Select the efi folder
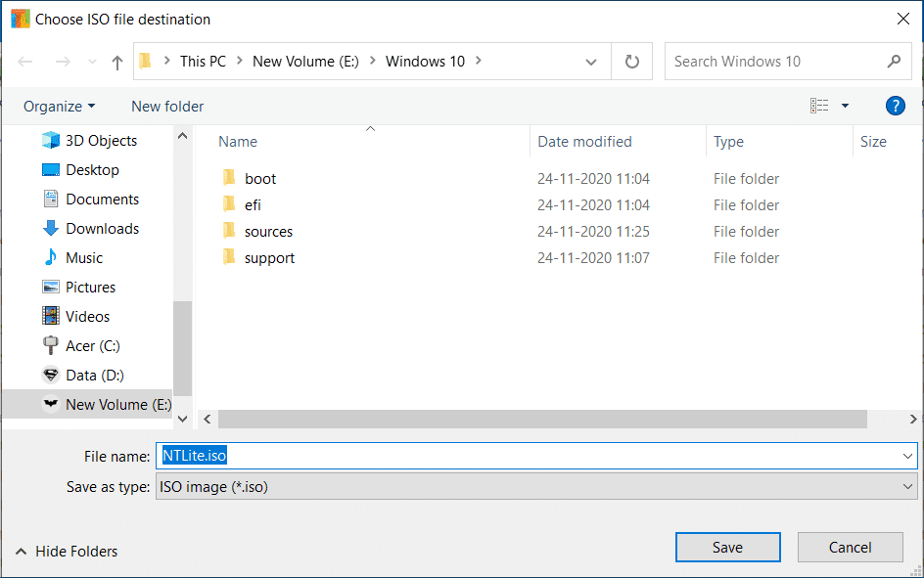This screenshot has width=924, height=578. click(253, 205)
